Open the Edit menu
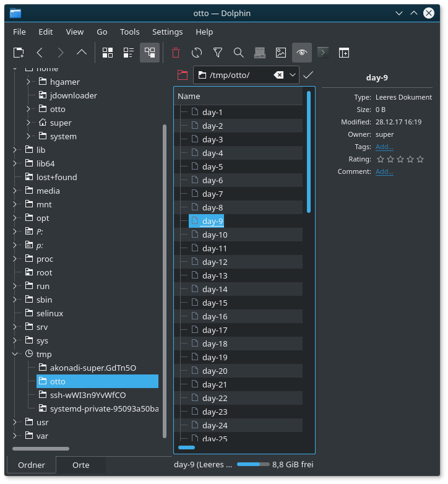 pyautogui.click(x=45, y=32)
